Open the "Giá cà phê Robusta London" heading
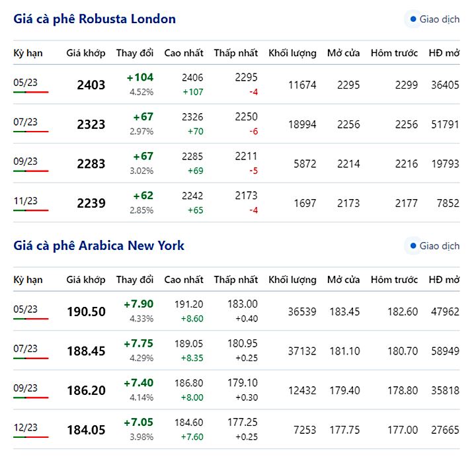The height and width of the screenshot is (459, 476). click(95, 19)
